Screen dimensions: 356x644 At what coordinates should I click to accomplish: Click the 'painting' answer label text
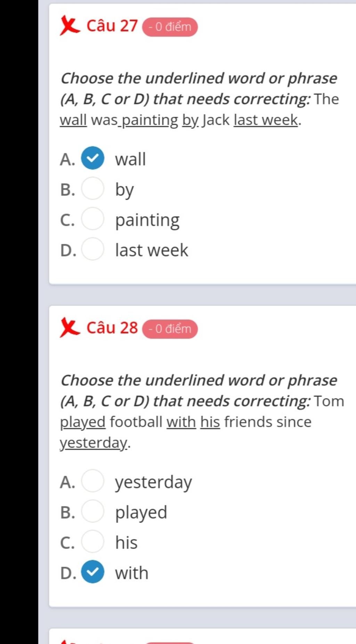pos(147,221)
